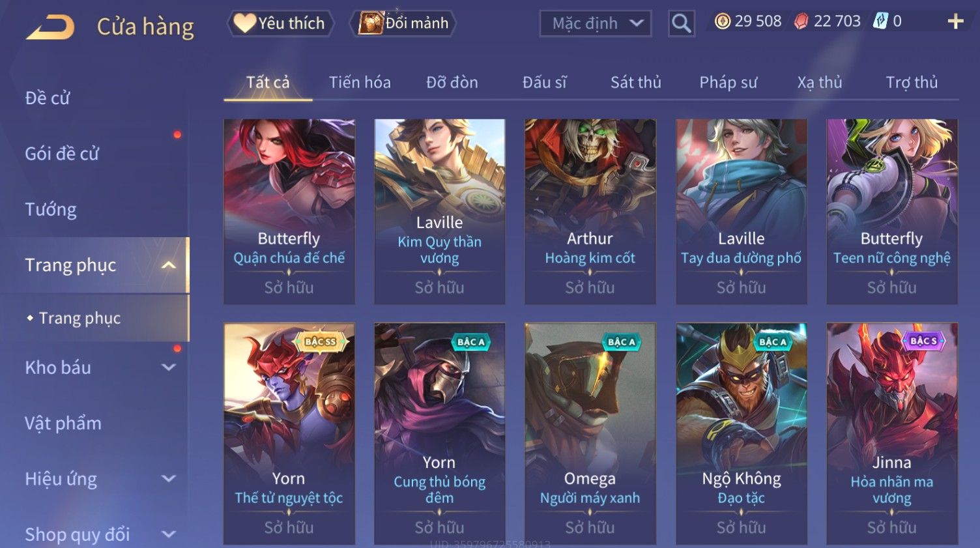Select the Tiến hóa tab
The width and height of the screenshot is (980, 548).
360,82
